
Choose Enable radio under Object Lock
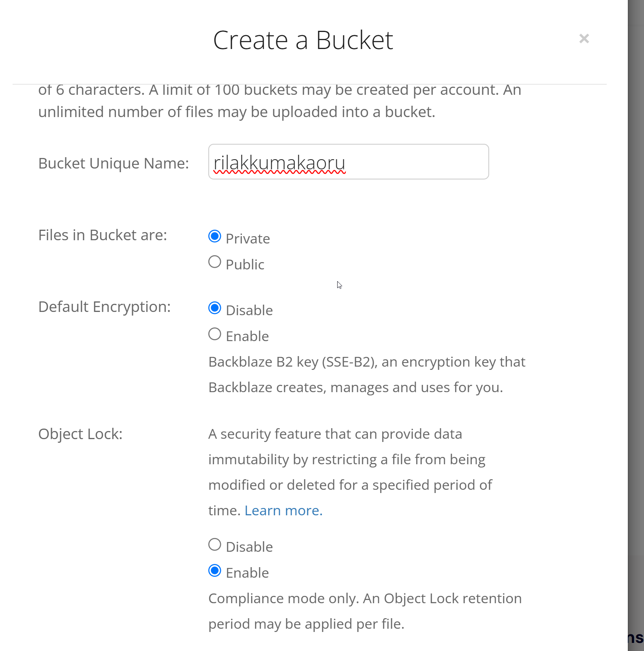pyautogui.click(x=215, y=571)
